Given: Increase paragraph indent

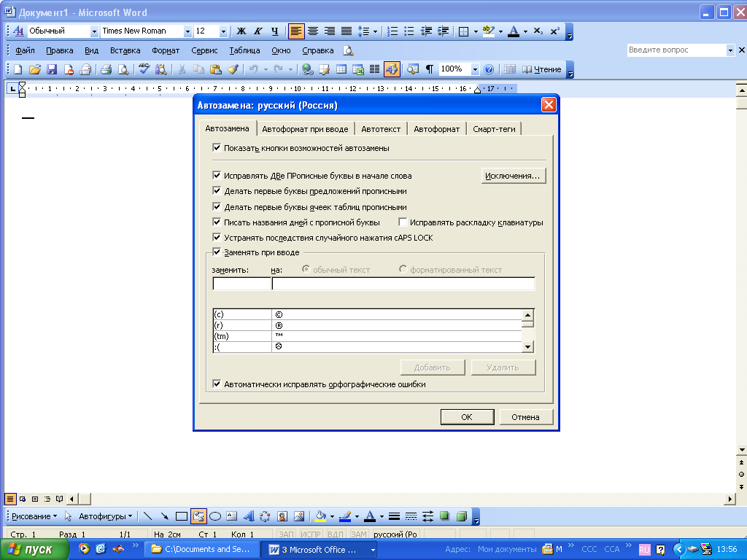Looking at the screenshot, I should (x=443, y=31).
